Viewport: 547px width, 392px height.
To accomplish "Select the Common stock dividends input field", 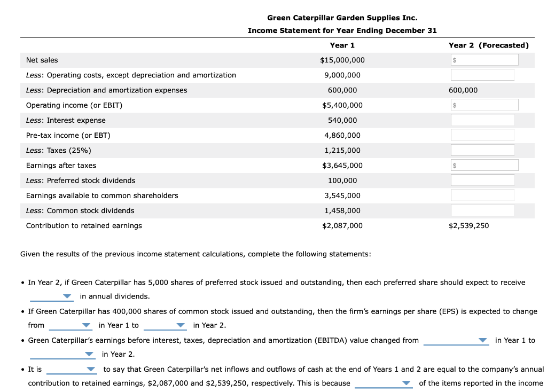I will coord(482,210).
